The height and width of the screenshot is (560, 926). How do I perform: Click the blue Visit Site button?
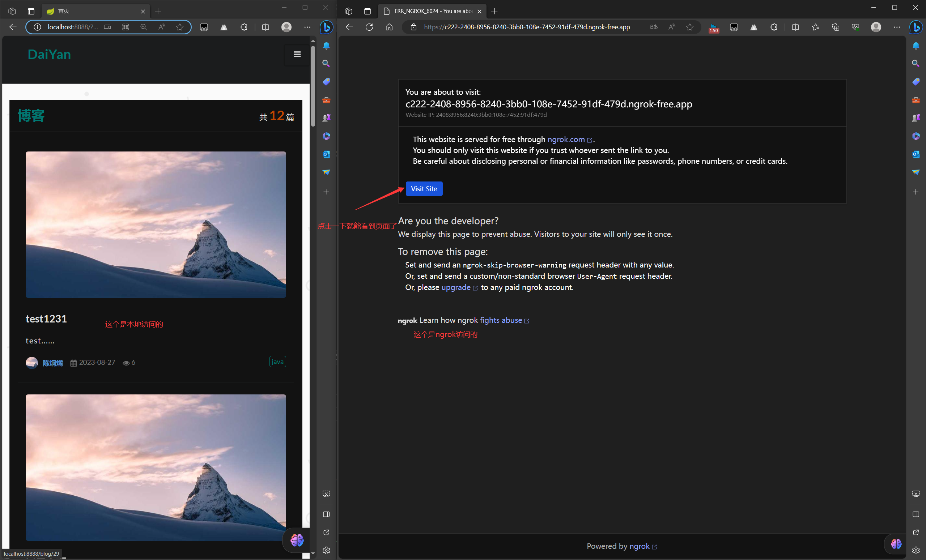pyautogui.click(x=424, y=189)
